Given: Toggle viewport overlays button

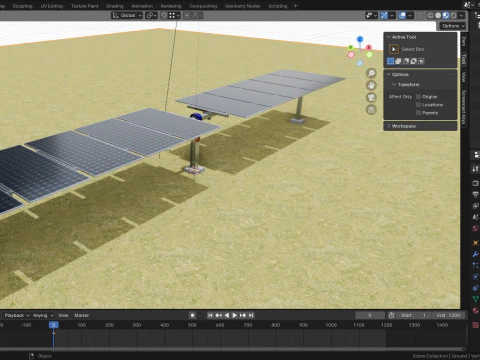Looking at the screenshot, I should pos(402,15).
